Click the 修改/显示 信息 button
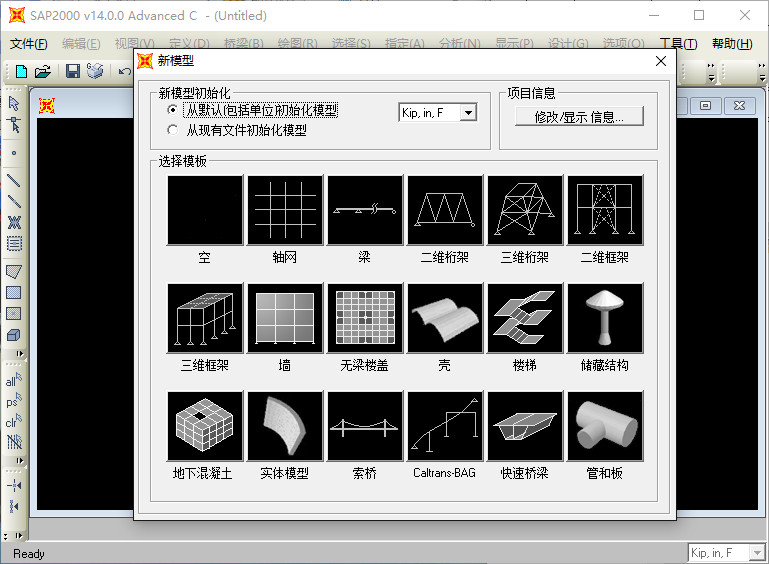The height and width of the screenshot is (564, 769). (579, 116)
